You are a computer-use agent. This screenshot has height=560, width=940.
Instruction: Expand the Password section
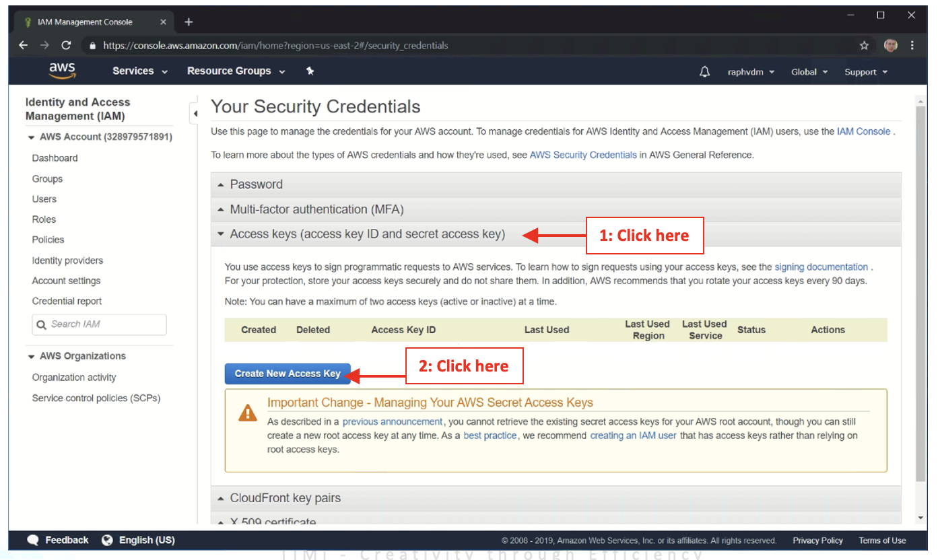256,184
